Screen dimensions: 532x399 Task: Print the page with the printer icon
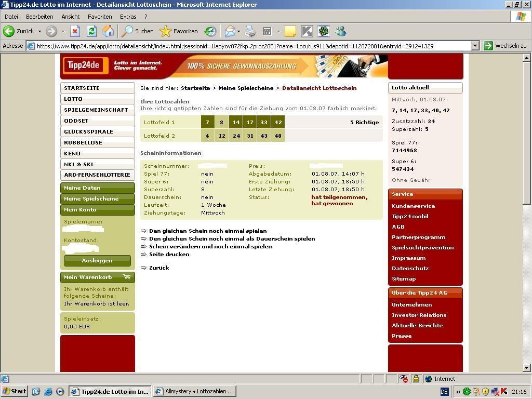coord(251,31)
